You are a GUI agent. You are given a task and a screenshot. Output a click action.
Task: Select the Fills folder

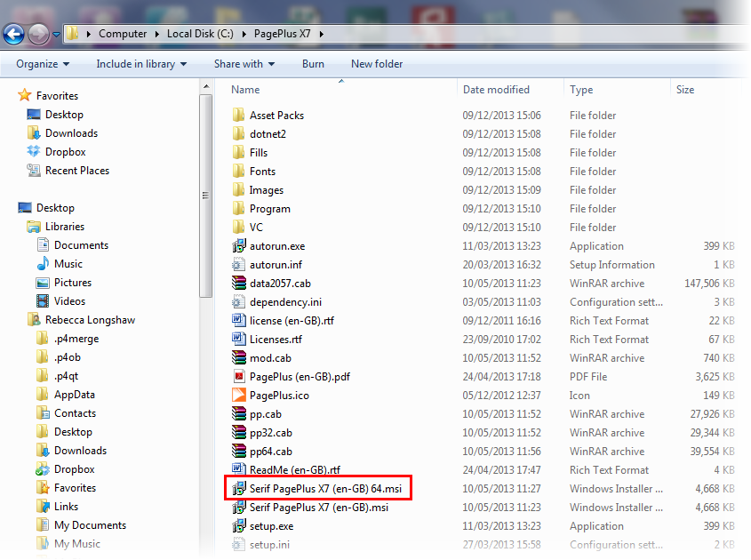(259, 153)
